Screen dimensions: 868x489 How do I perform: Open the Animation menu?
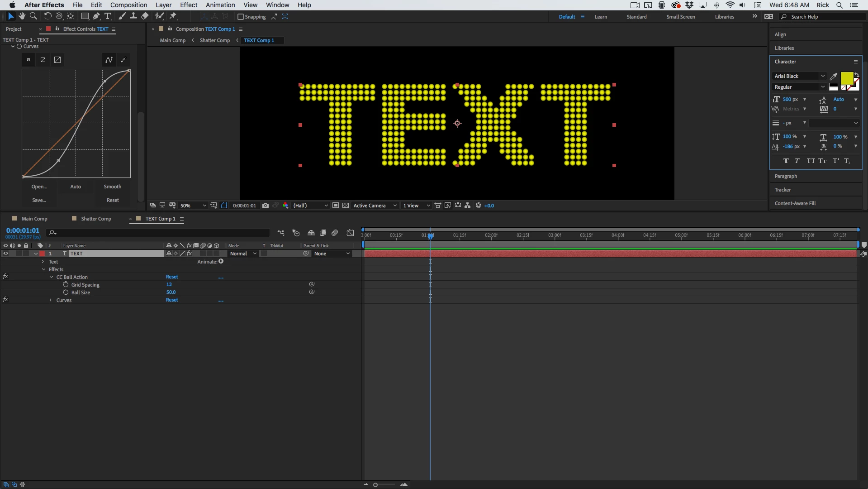click(220, 5)
